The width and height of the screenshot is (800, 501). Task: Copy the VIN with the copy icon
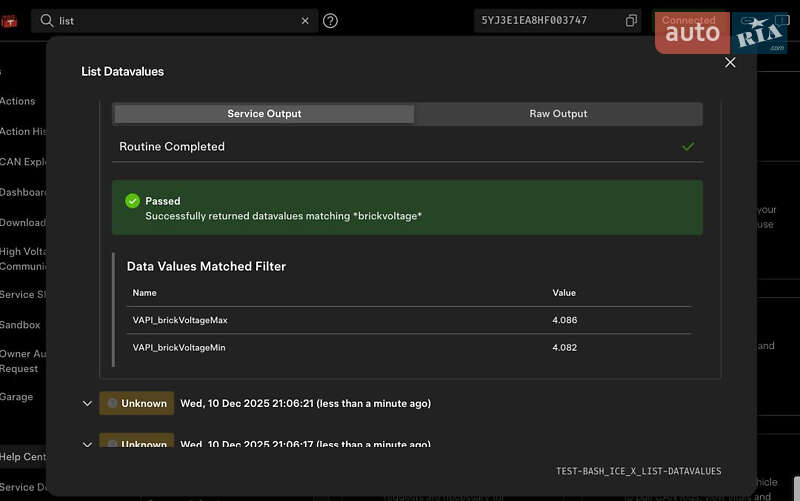pyautogui.click(x=631, y=21)
